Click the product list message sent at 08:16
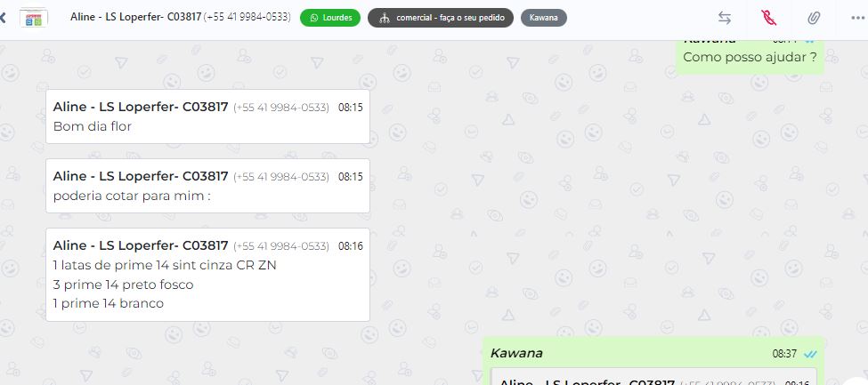The width and height of the screenshot is (868, 385). click(207, 275)
